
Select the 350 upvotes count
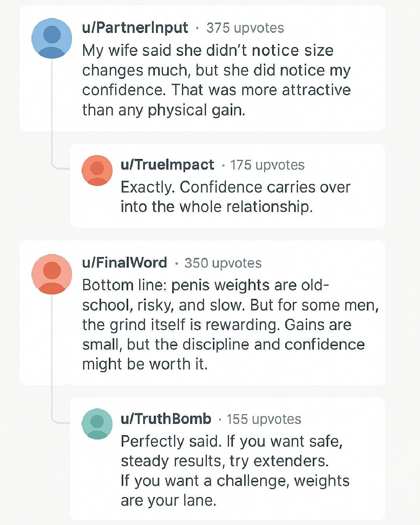223,263
